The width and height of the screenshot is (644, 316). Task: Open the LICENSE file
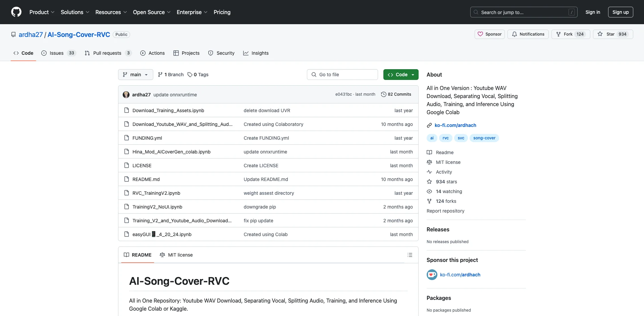142,166
